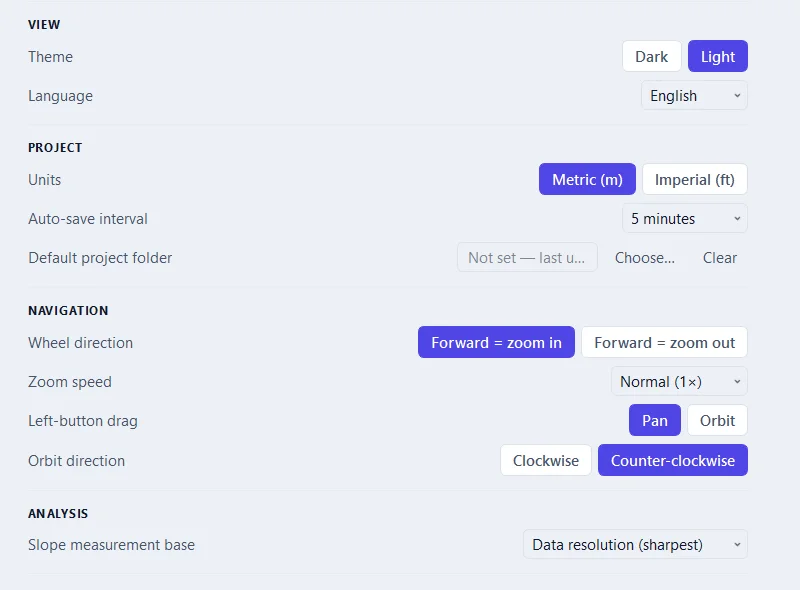Open the Slope measurement base dropdown
800x590 pixels.
[x=636, y=545]
